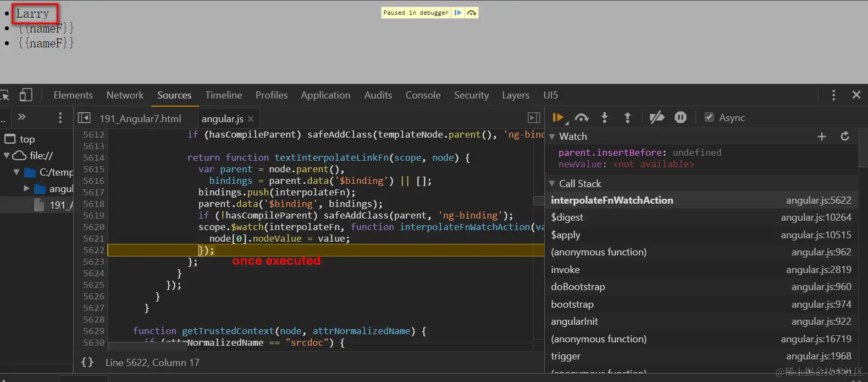This screenshot has height=382, width=868.
Task: Open the Profiles tab
Action: [x=272, y=95]
